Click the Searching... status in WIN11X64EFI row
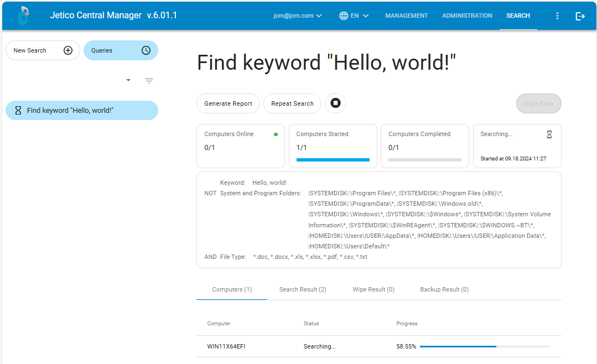Viewport: 597px width, 364px height. point(319,346)
